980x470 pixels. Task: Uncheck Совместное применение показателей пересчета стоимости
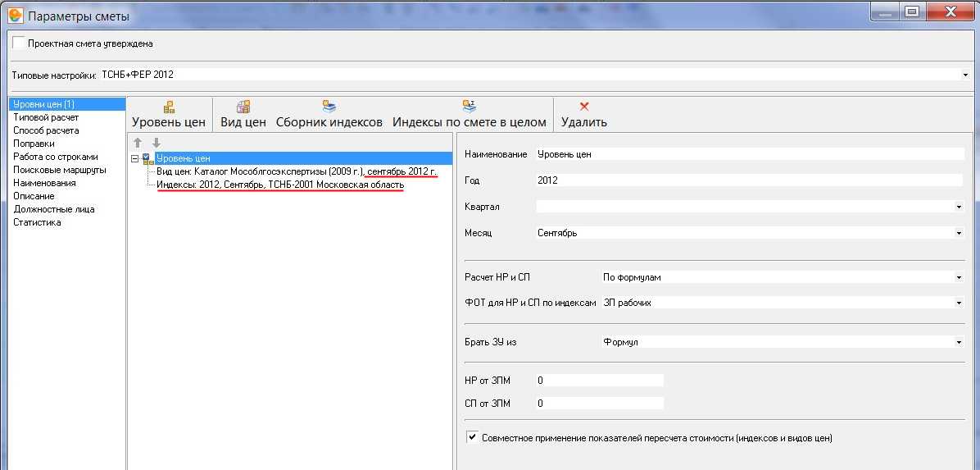472,438
